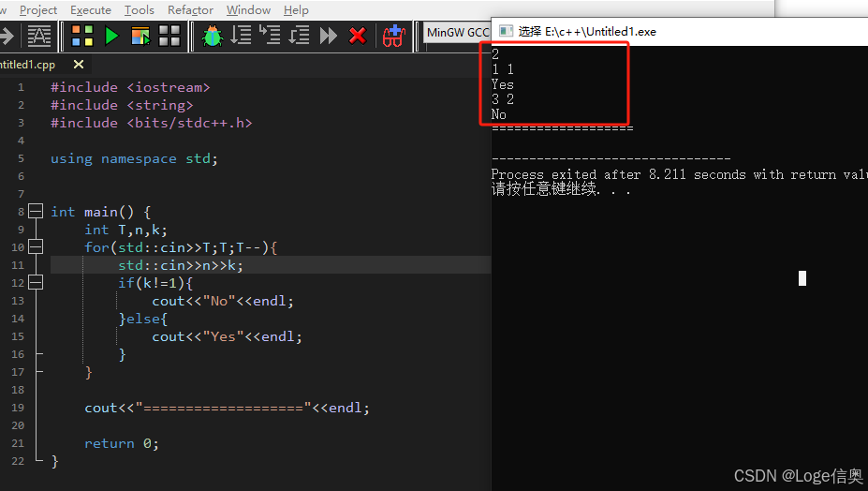Click the 'return 0;' code line
Screen dimensions: 868x491
click(121, 443)
